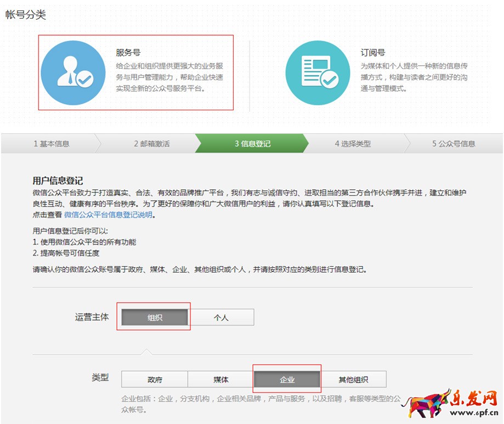This screenshot has height=424, width=504.
Task: Select the 订阅号 title text
Action: (373, 53)
